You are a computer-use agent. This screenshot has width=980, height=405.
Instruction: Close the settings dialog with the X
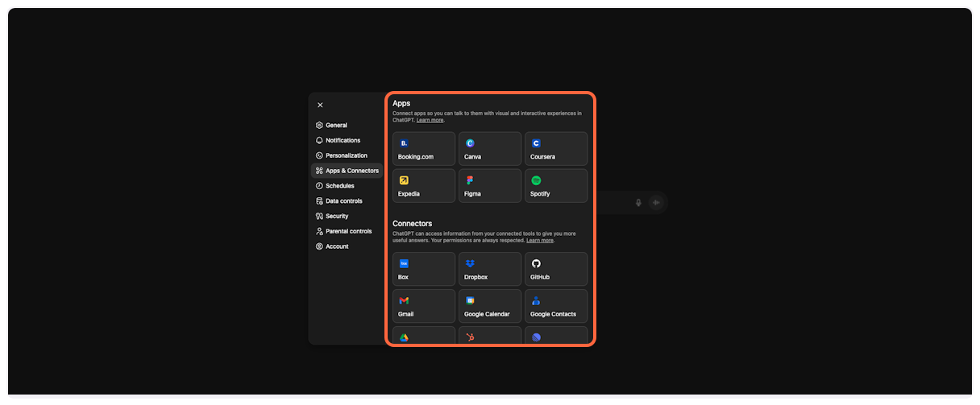tap(320, 105)
